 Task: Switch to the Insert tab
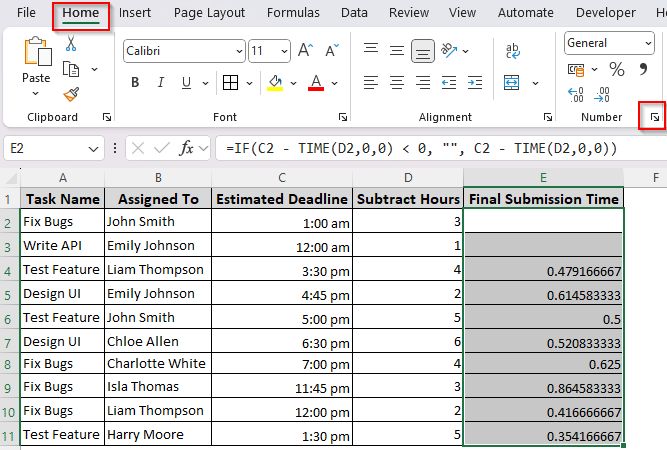click(x=134, y=13)
